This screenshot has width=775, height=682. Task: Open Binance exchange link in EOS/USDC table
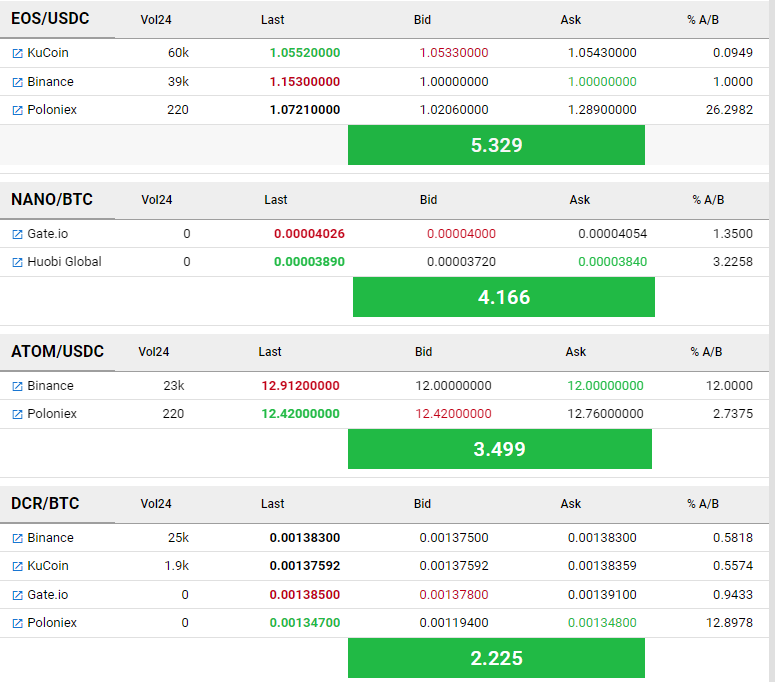pos(50,82)
